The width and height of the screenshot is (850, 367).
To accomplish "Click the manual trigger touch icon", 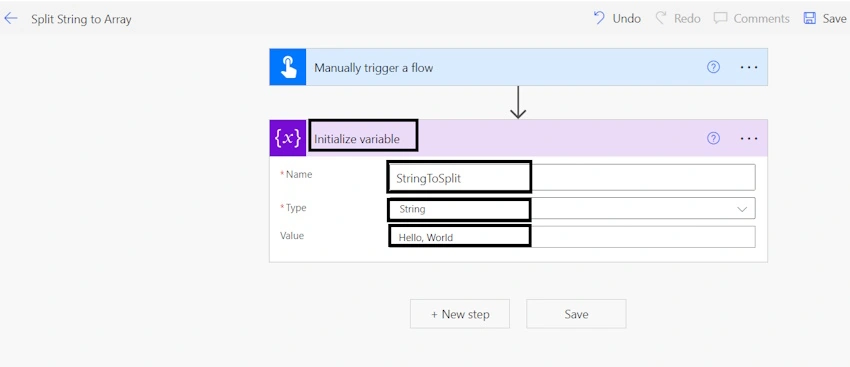I will [x=288, y=67].
